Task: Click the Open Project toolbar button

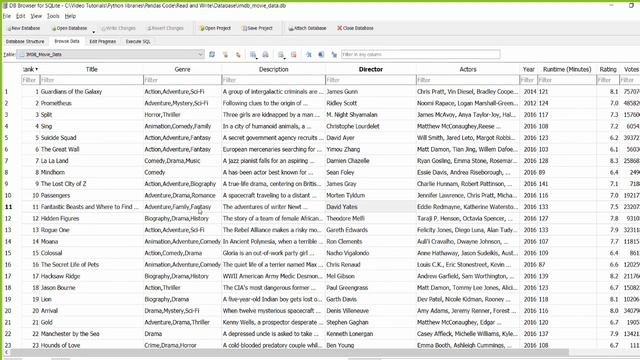Action: coord(215,28)
